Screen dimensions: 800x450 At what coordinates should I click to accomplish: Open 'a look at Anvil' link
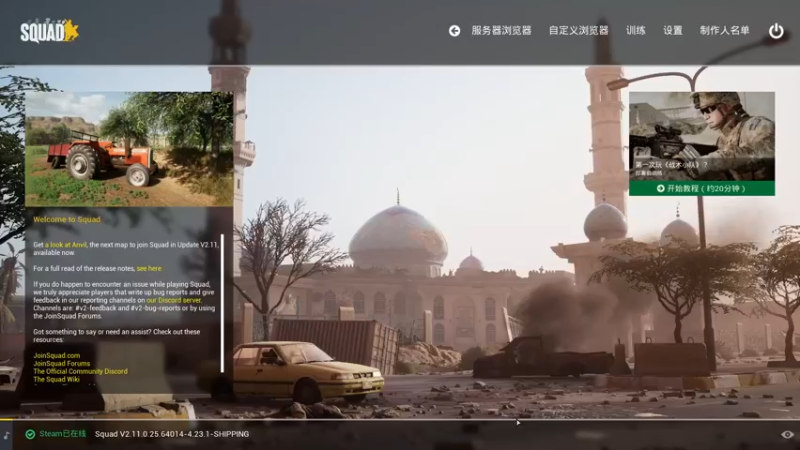tap(65, 245)
